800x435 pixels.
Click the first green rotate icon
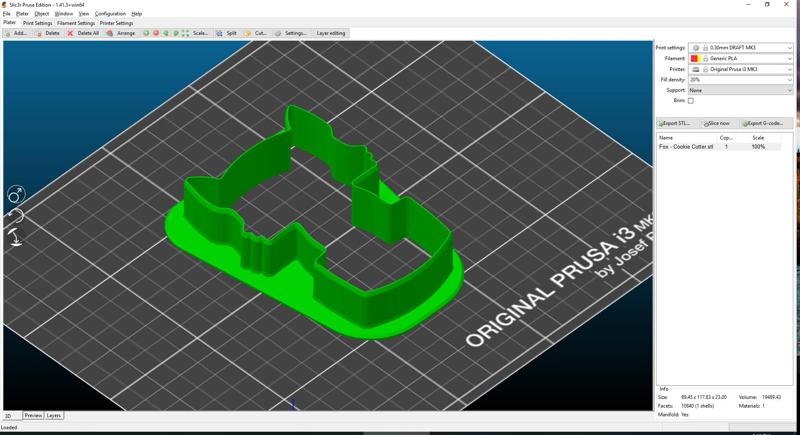[166, 33]
